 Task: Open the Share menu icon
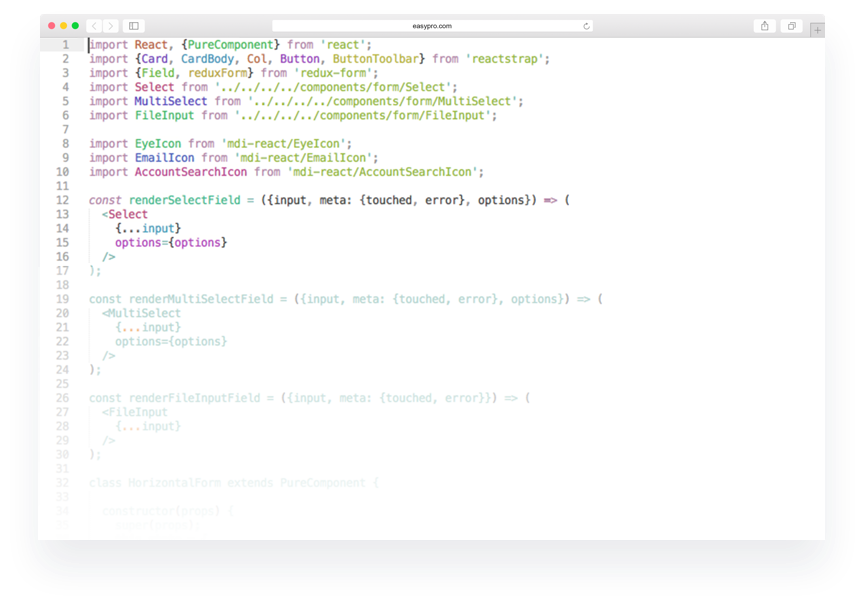[x=765, y=25]
